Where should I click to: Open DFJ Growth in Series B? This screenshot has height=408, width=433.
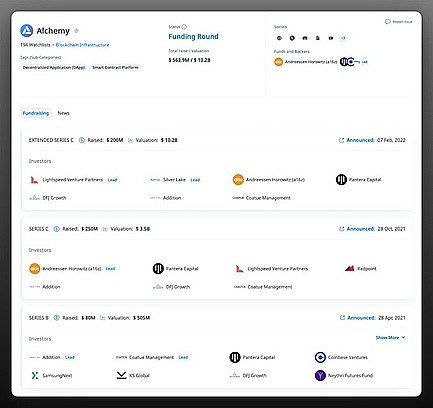pyautogui.click(x=248, y=375)
